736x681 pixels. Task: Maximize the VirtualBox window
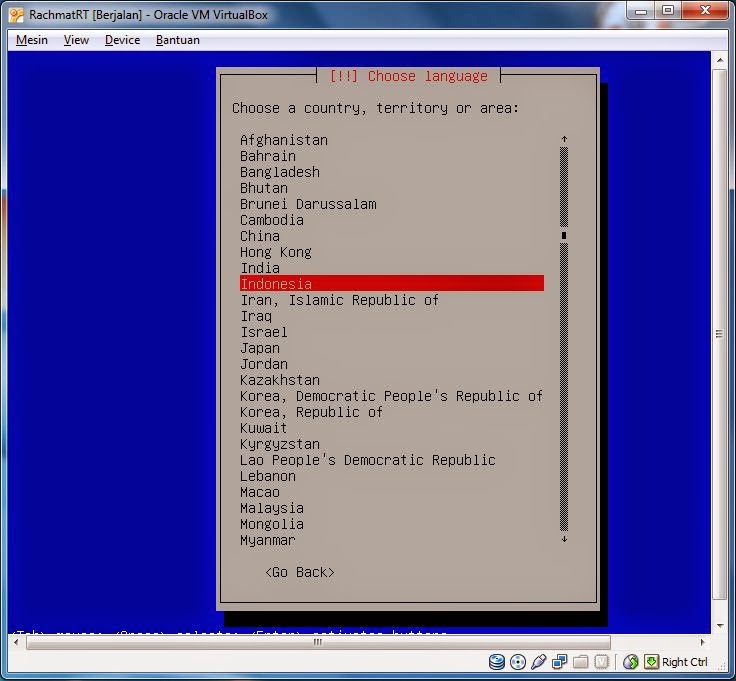[x=667, y=10]
